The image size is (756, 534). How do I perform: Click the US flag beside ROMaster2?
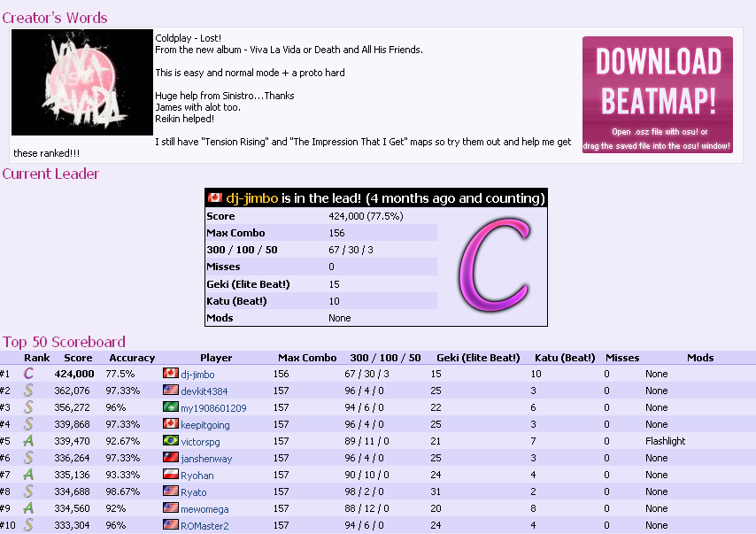point(171,524)
